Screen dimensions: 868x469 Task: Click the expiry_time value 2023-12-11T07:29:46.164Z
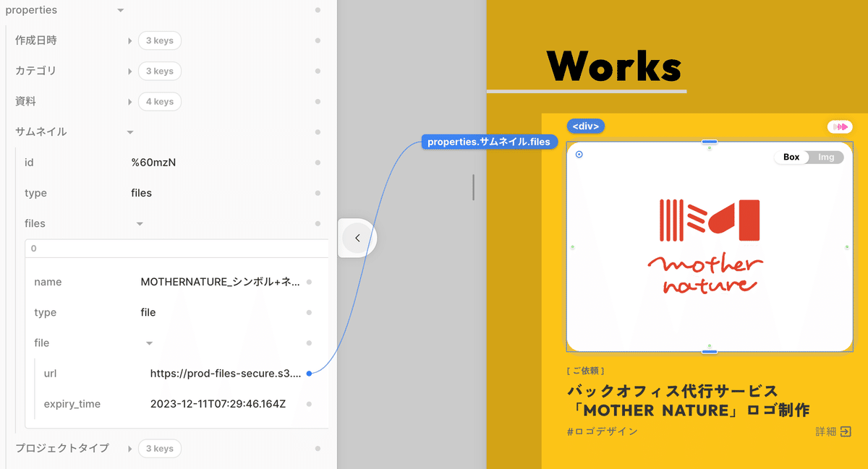point(218,404)
